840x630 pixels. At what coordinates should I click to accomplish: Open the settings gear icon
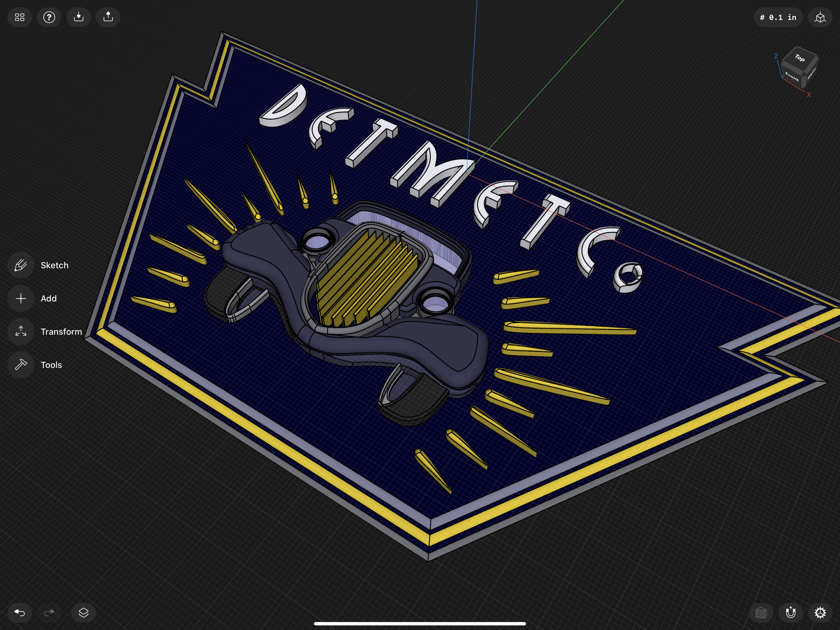coord(820,613)
